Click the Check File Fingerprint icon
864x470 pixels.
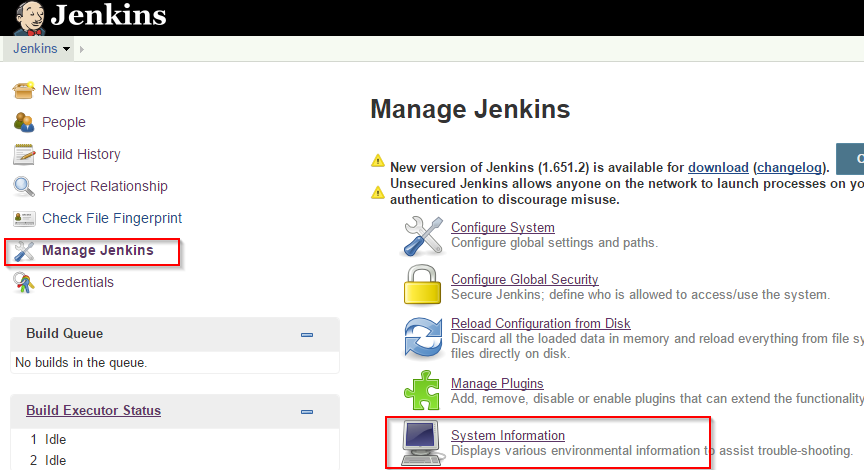tap(24, 219)
